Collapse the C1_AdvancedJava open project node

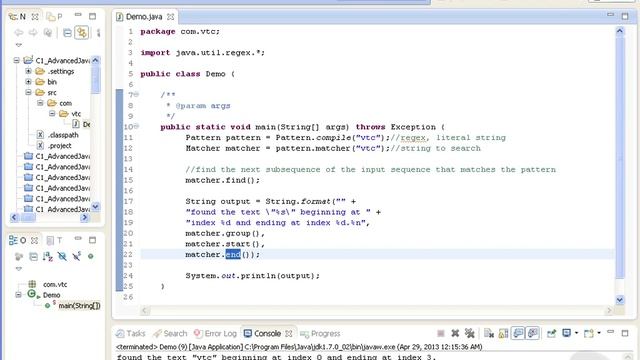16,60
